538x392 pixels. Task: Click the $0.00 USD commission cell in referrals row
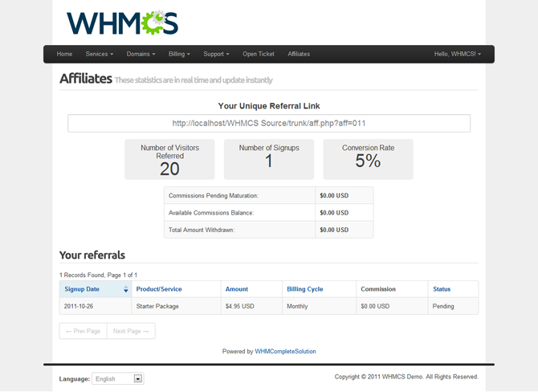tap(392, 306)
